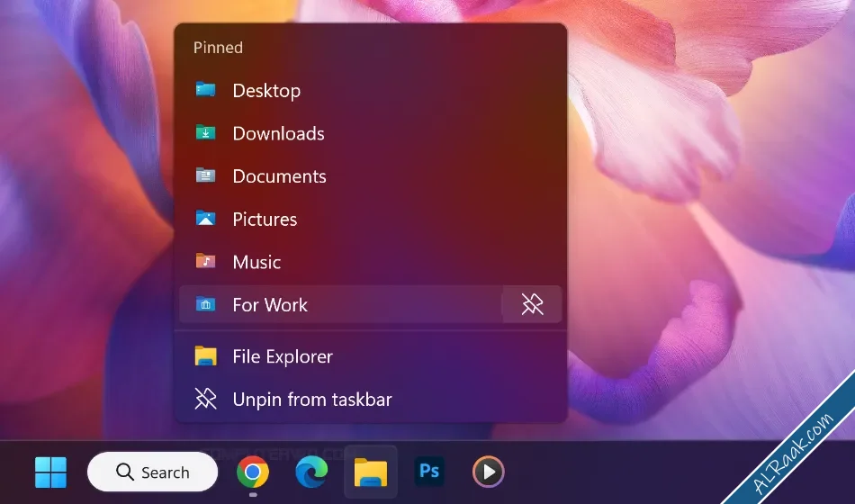Screen dimensions: 855x504
Task: Open the Music pinned folder
Action: [371, 263]
